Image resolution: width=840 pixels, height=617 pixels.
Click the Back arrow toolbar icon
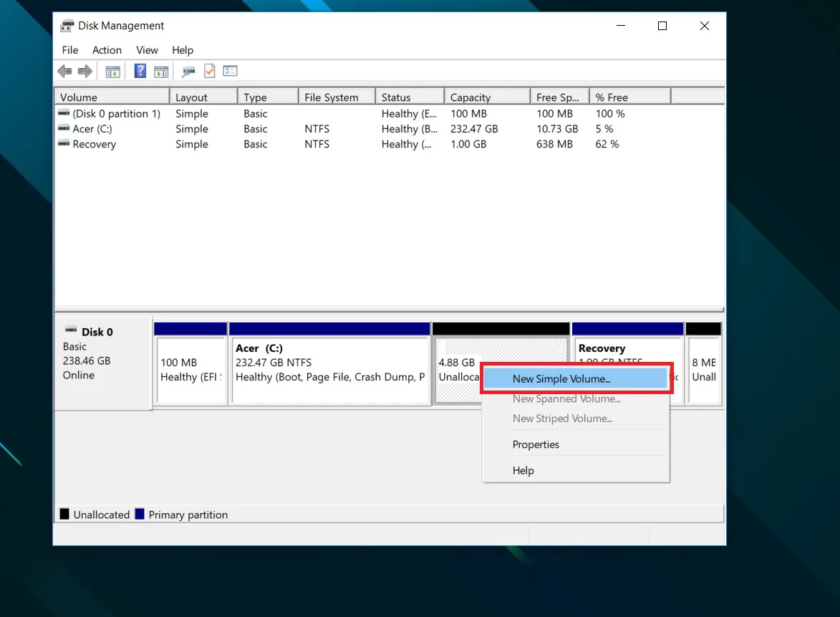(x=64, y=71)
